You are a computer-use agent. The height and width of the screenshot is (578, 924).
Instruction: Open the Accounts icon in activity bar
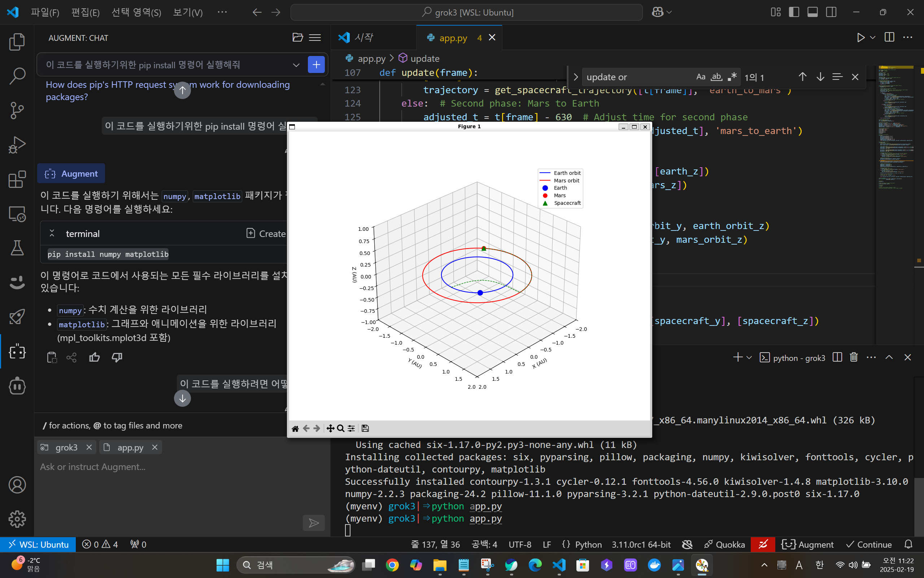pos(17,485)
